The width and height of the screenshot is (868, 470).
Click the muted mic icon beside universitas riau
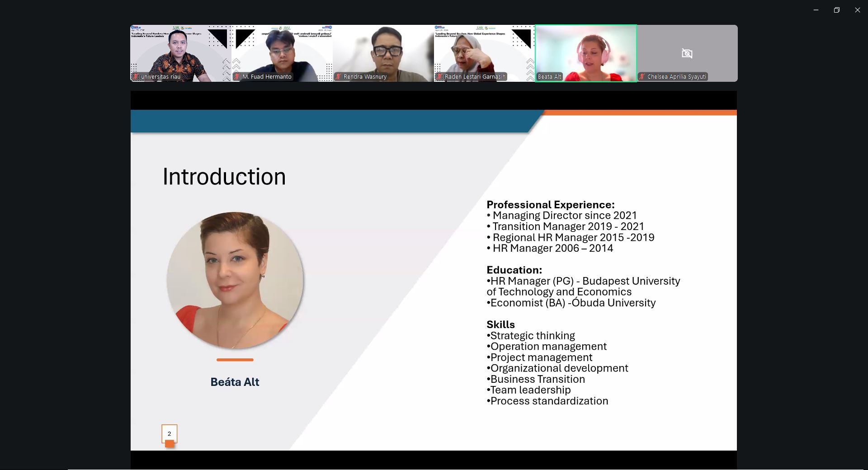tap(136, 77)
